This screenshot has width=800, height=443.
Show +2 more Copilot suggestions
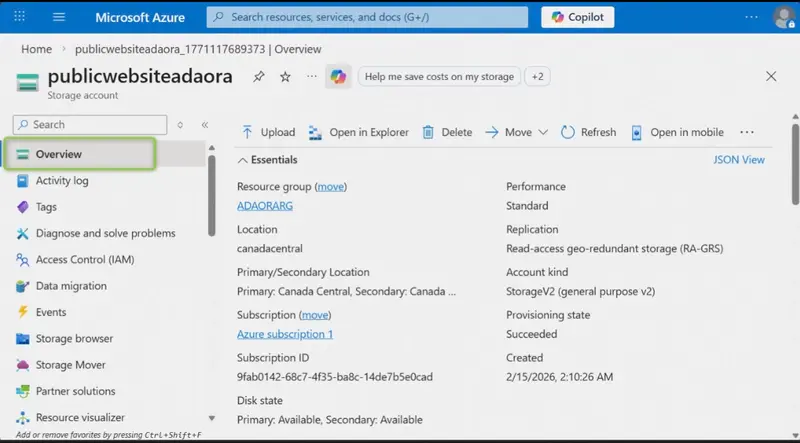(x=537, y=77)
